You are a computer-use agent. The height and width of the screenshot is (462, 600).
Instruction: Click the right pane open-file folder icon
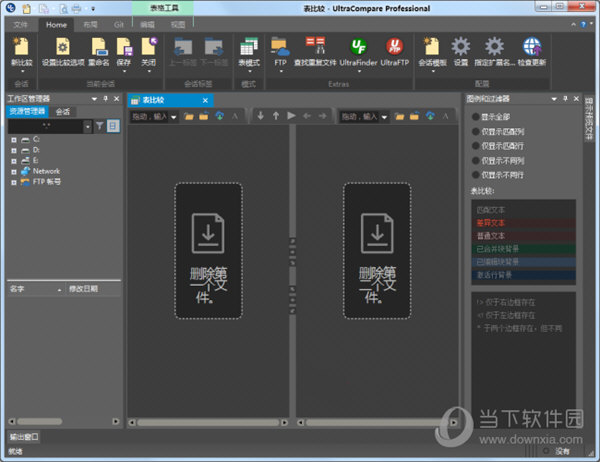click(399, 116)
